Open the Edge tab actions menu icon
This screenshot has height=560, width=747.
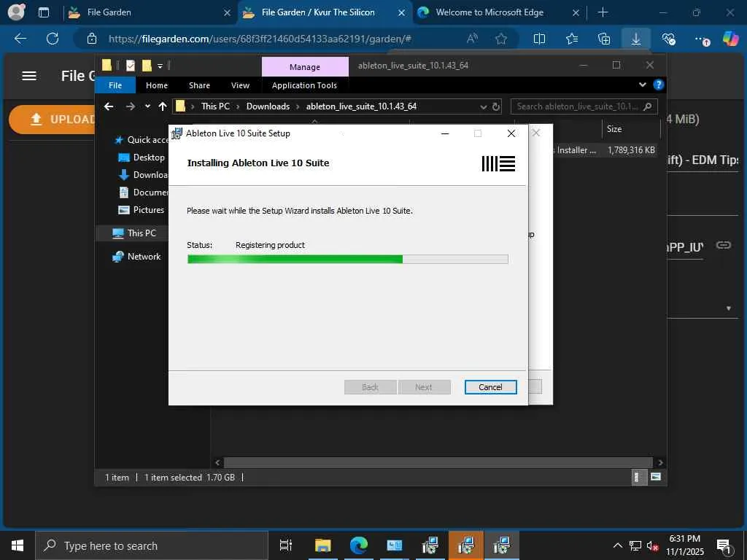pos(44,12)
